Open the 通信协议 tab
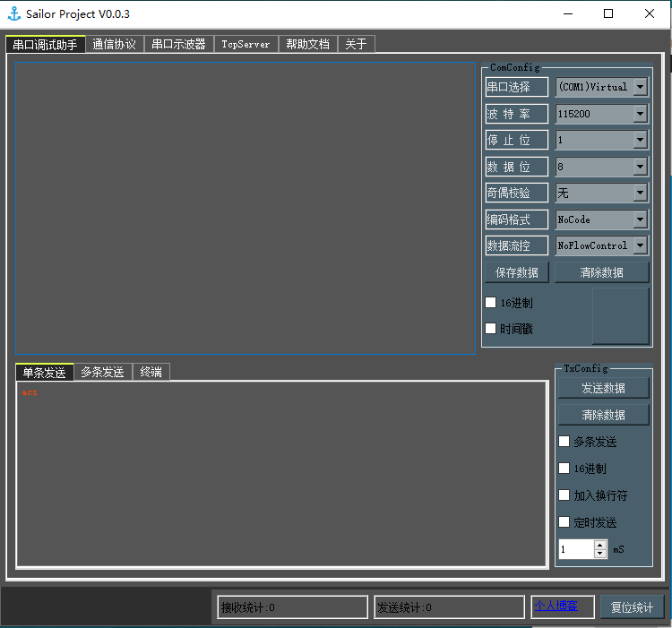 point(114,44)
